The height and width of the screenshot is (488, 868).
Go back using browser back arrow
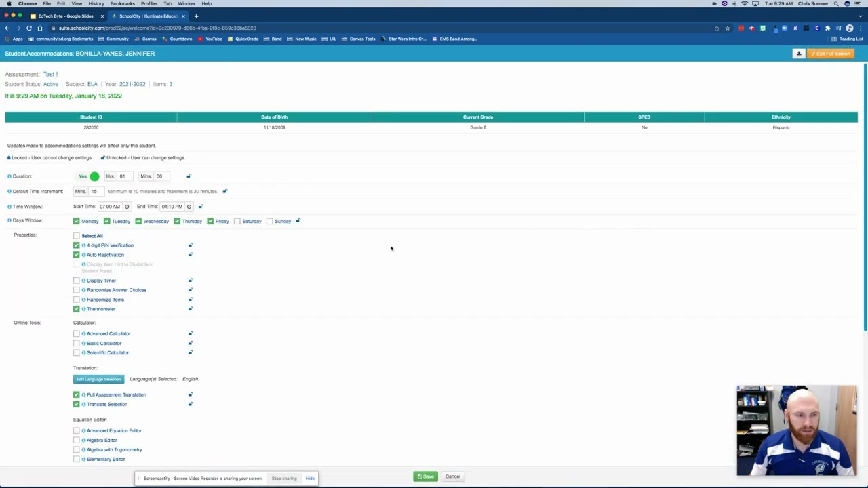[x=7, y=28]
